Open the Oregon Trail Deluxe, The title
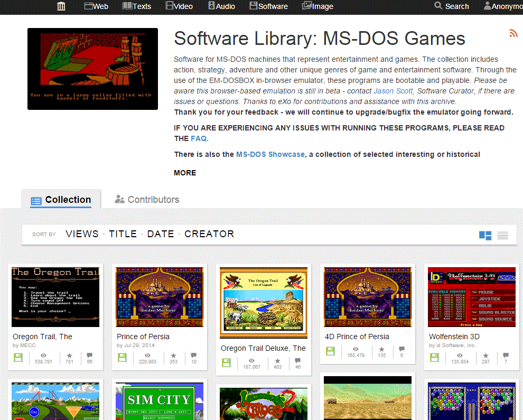The width and height of the screenshot is (523, 420). coord(263,348)
